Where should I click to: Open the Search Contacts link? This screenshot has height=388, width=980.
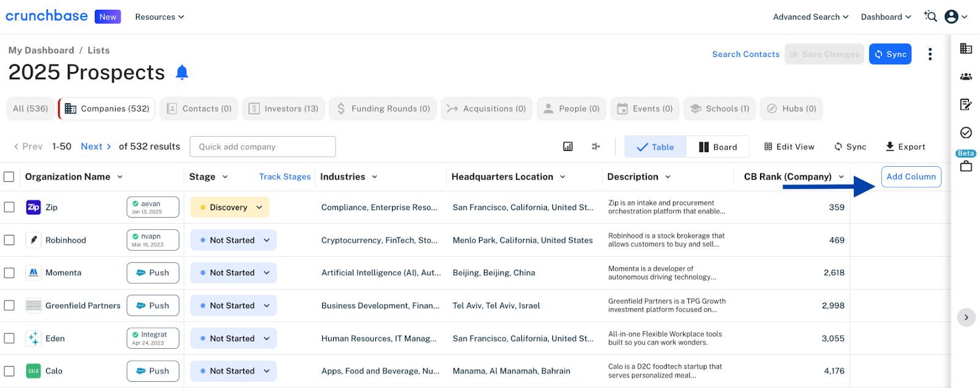[x=746, y=54]
